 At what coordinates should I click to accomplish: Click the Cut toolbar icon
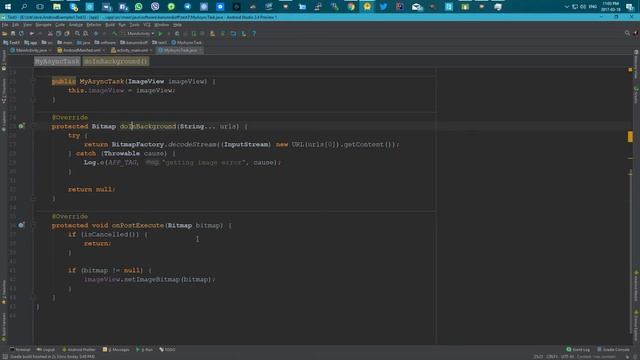(50, 33)
